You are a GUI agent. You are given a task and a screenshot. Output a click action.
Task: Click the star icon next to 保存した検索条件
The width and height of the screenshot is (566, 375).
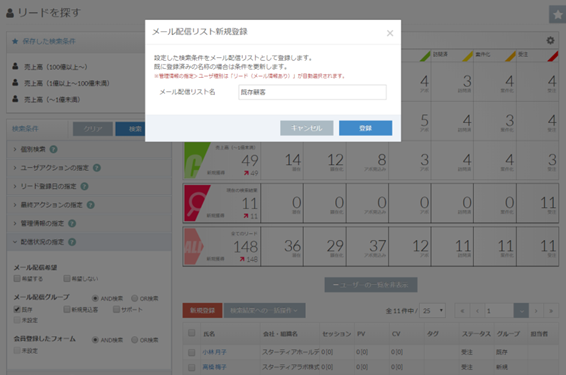(15, 41)
